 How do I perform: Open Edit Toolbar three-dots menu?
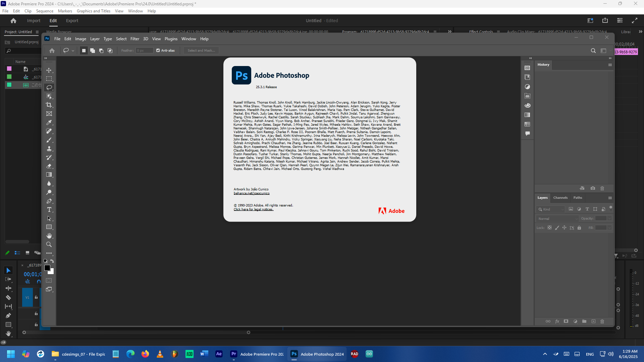click(49, 253)
